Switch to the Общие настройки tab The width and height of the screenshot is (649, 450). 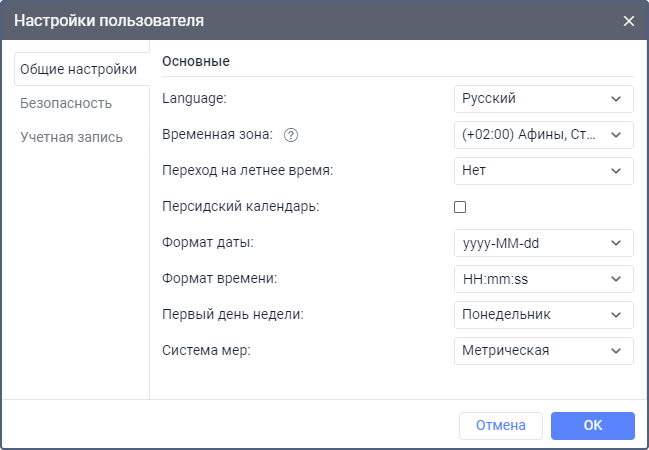(x=78, y=69)
